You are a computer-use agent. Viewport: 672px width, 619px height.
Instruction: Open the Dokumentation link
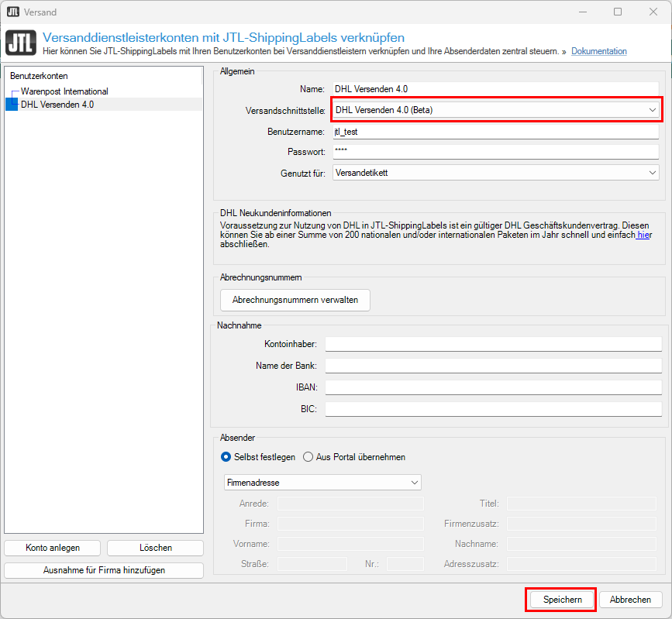(x=598, y=51)
